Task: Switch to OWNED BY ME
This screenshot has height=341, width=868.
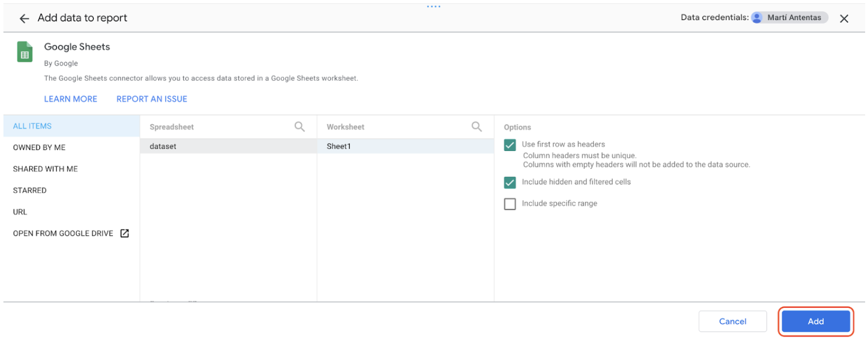Action: click(72, 148)
